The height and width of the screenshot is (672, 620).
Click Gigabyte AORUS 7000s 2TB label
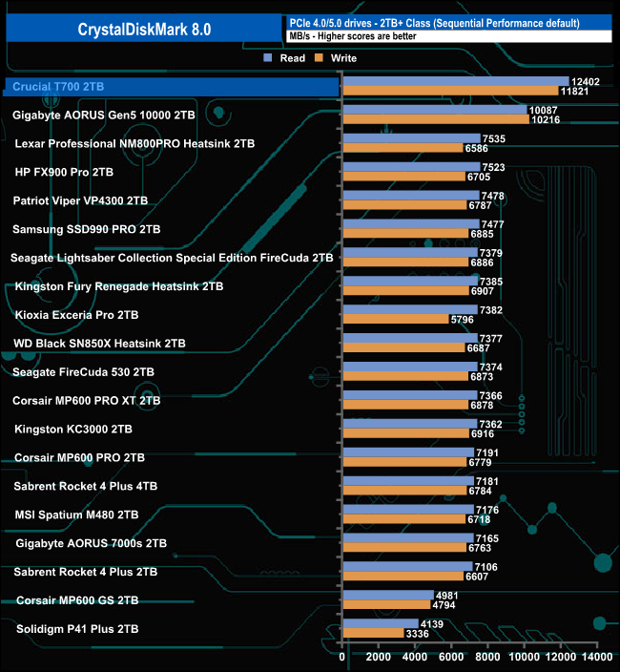pyautogui.click(x=92, y=543)
